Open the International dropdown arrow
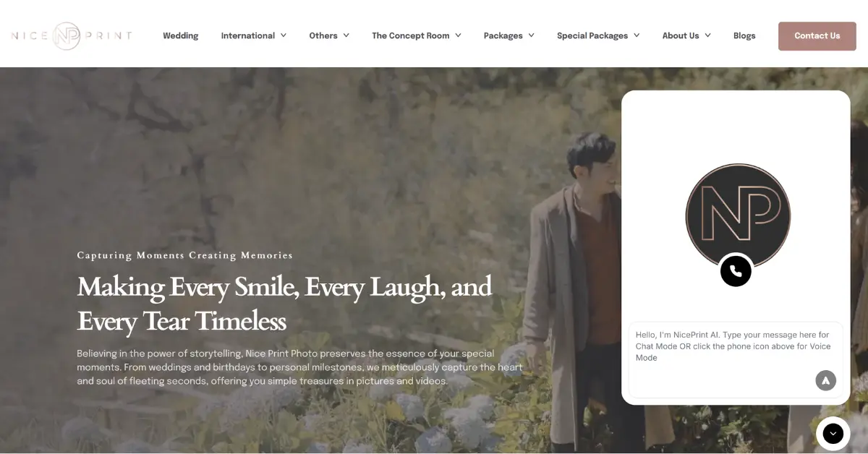The height and width of the screenshot is (454, 868). [x=283, y=35]
